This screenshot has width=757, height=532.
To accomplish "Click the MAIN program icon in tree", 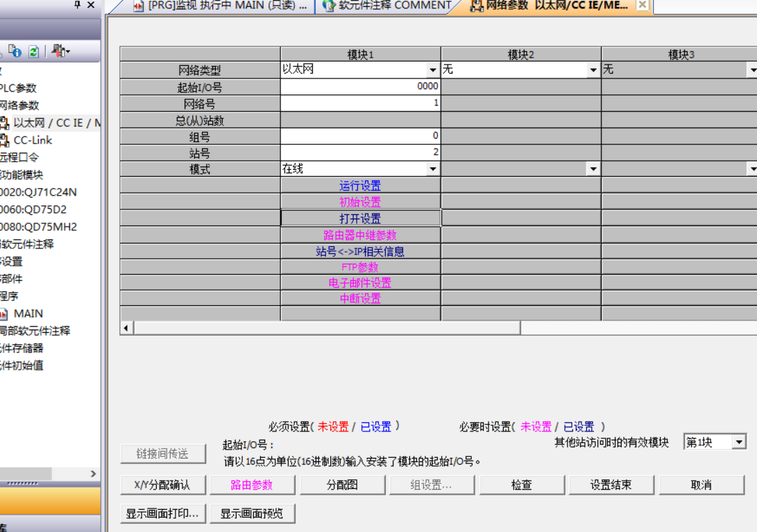I will (4, 314).
